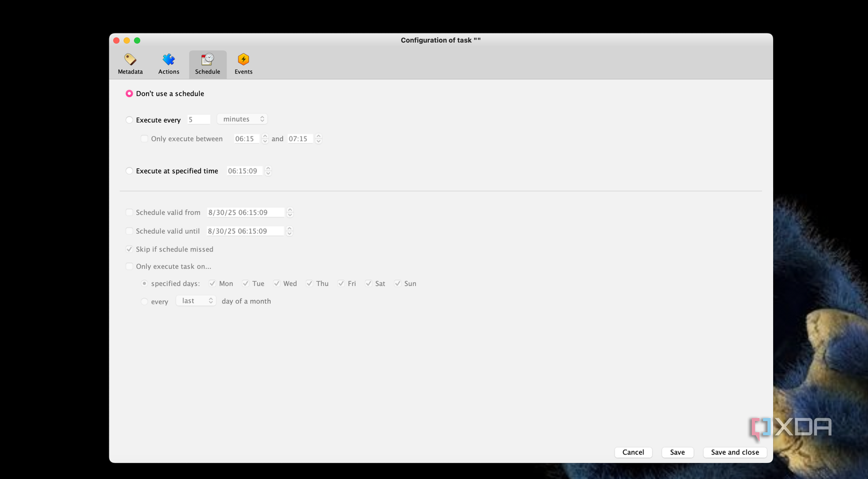The image size is (868, 479).
Task: Choose the "Execute every" radio button
Action: (129, 120)
